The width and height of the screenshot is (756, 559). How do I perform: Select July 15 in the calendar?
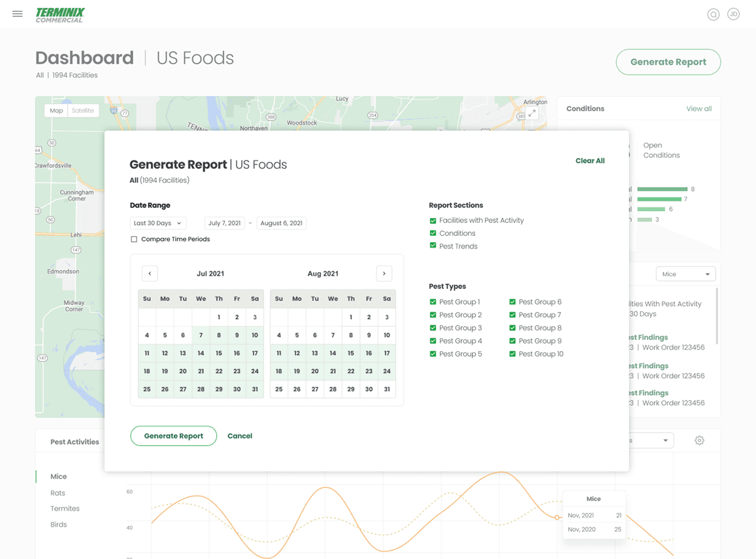click(219, 353)
